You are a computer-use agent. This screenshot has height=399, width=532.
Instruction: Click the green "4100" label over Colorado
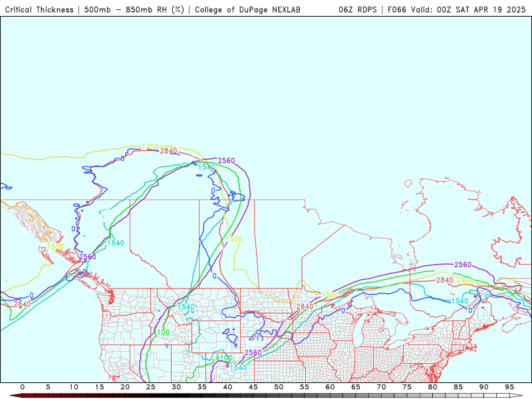(x=224, y=358)
